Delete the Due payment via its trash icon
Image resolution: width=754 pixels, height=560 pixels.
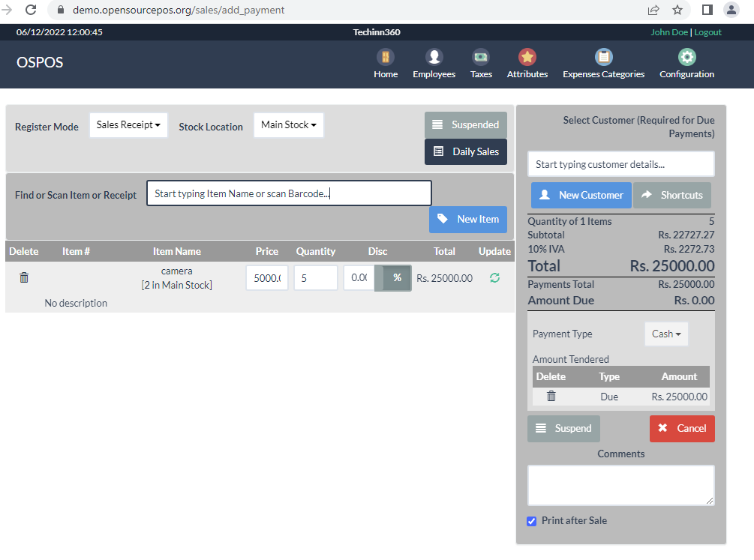(x=551, y=396)
